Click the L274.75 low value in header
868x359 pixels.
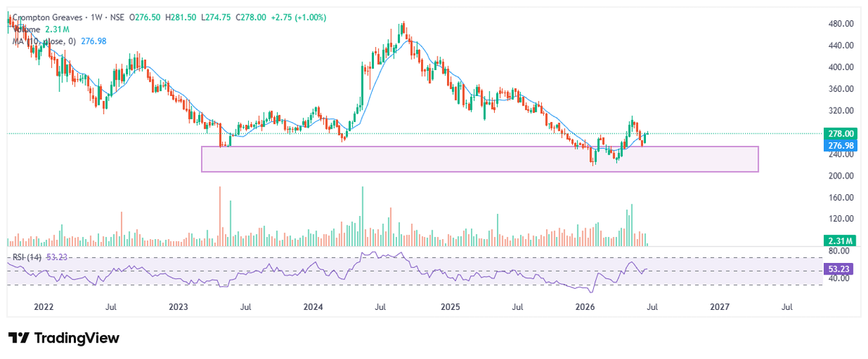click(215, 17)
